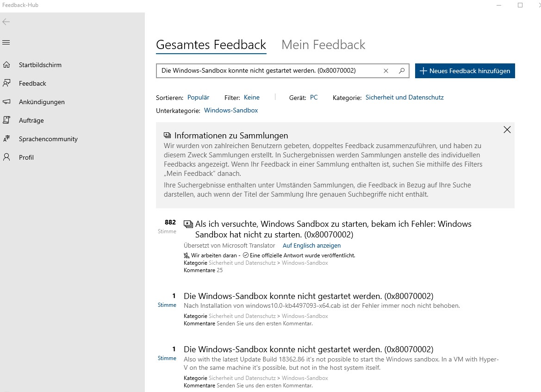Open Feedback in the sidebar
The width and height of the screenshot is (541, 392).
(x=32, y=83)
